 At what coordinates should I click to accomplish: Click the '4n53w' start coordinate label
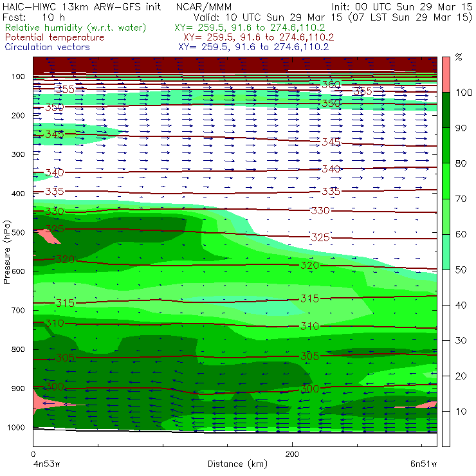[x=46, y=464]
